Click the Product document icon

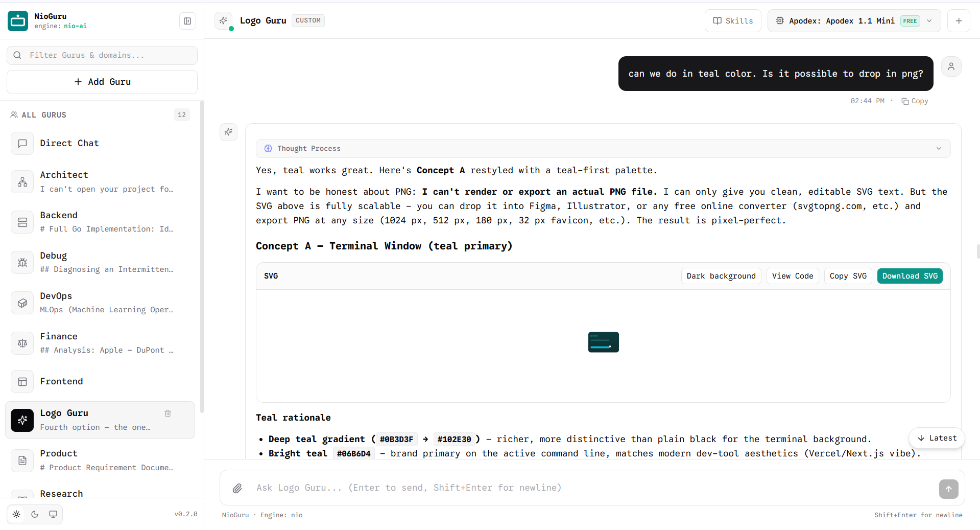[x=22, y=460]
